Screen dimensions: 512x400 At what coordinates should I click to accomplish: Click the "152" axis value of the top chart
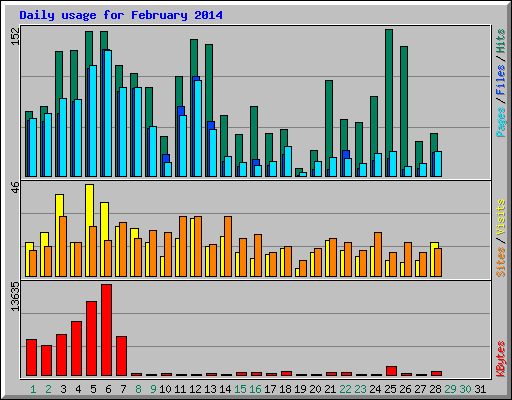pos(15,36)
